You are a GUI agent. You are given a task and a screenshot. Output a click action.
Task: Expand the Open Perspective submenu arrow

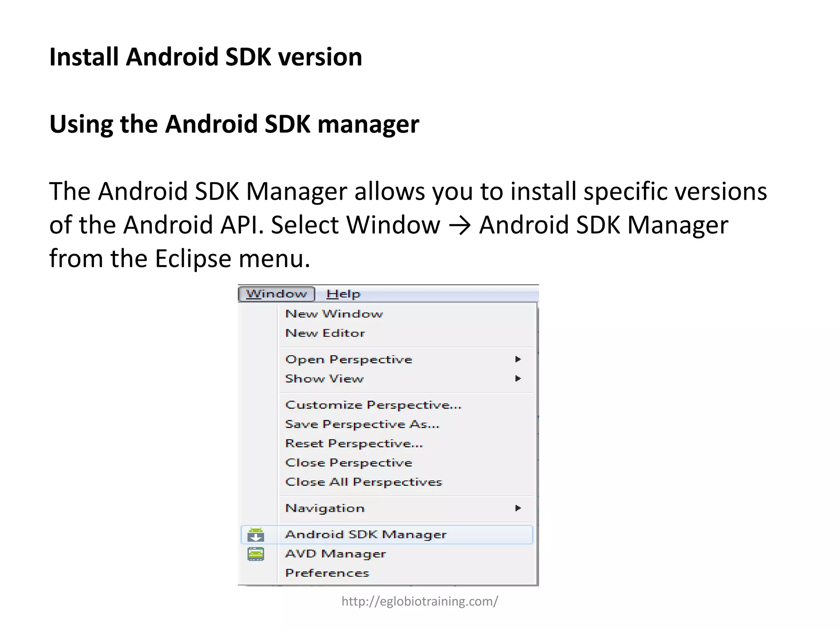click(518, 359)
